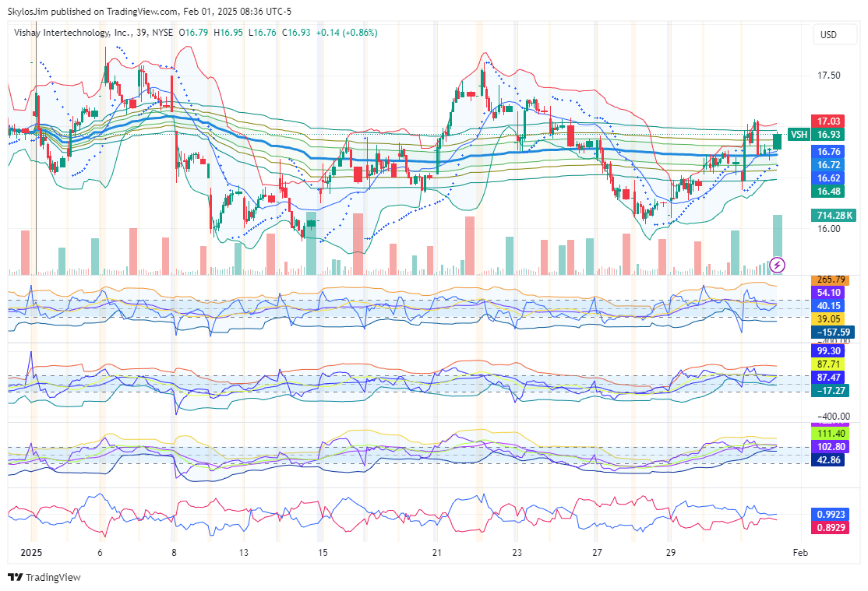Select the close value C16.93

(x=296, y=33)
